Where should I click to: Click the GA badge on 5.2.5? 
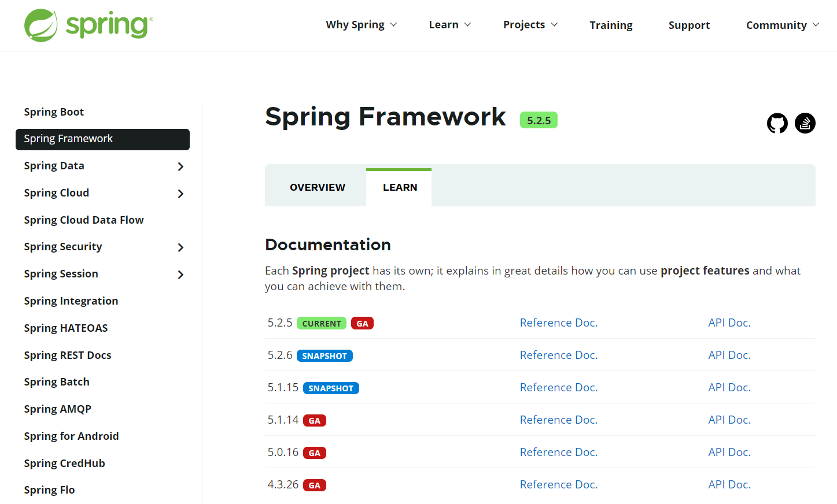[x=362, y=323]
